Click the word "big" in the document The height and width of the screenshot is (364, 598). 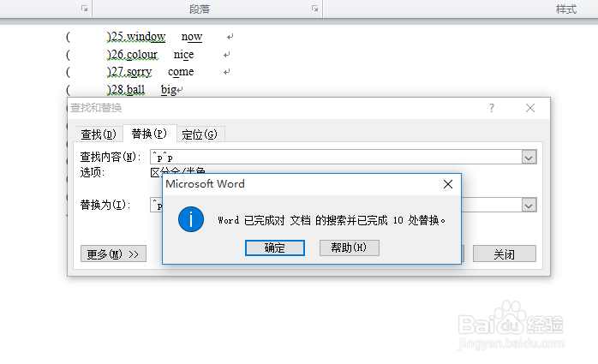pos(169,90)
